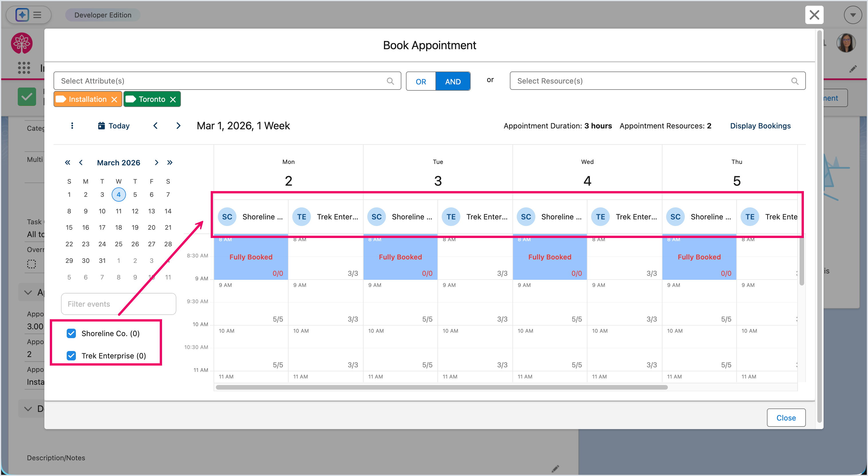Image resolution: width=868 pixels, height=476 pixels.
Task: Go to next week arrow beside Today
Action: [x=178, y=126]
